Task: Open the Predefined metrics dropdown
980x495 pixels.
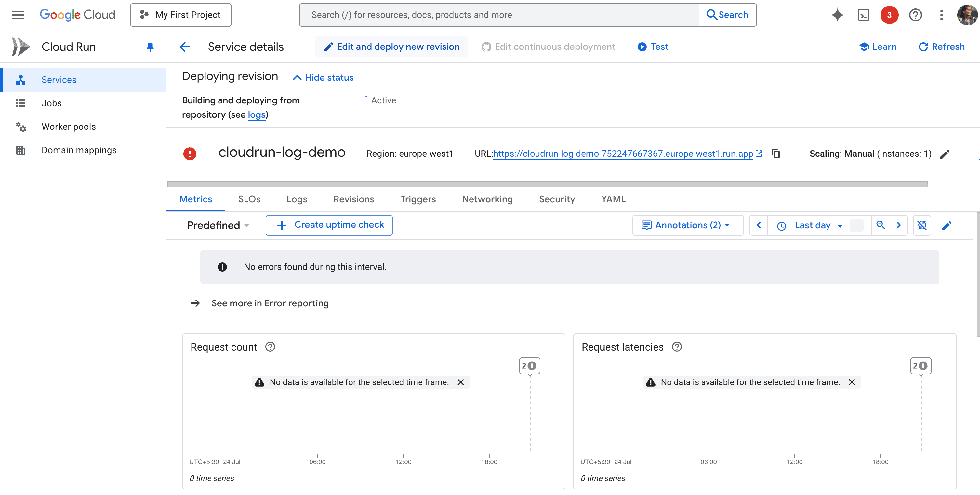Action: (218, 225)
